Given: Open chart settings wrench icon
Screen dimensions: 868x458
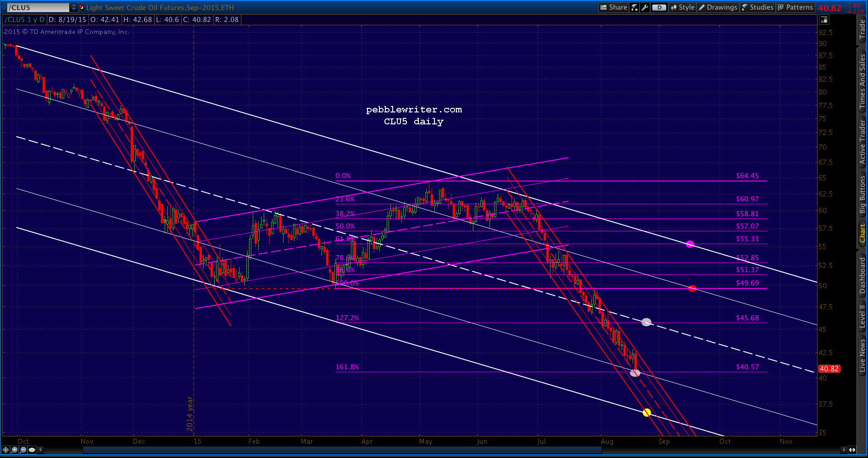Looking at the screenshot, I should coord(645,7).
